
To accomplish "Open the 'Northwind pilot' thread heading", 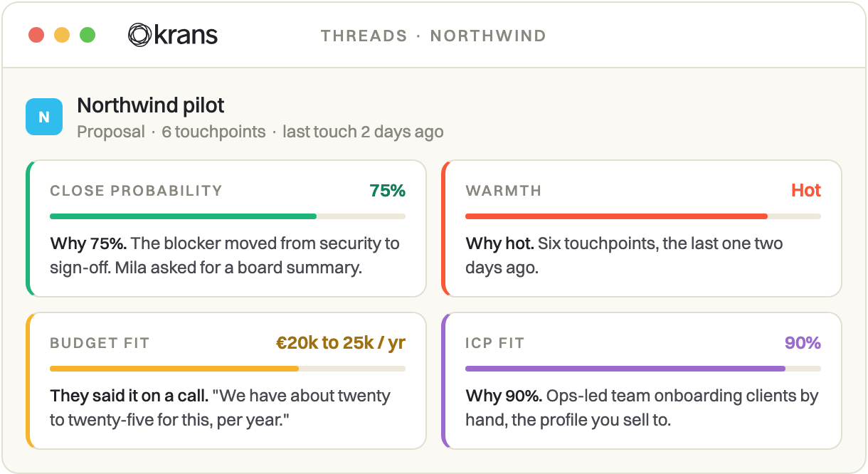I will [151, 105].
